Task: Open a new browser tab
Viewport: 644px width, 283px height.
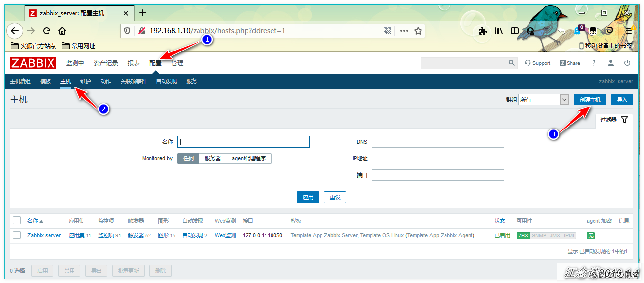Action: [143, 13]
